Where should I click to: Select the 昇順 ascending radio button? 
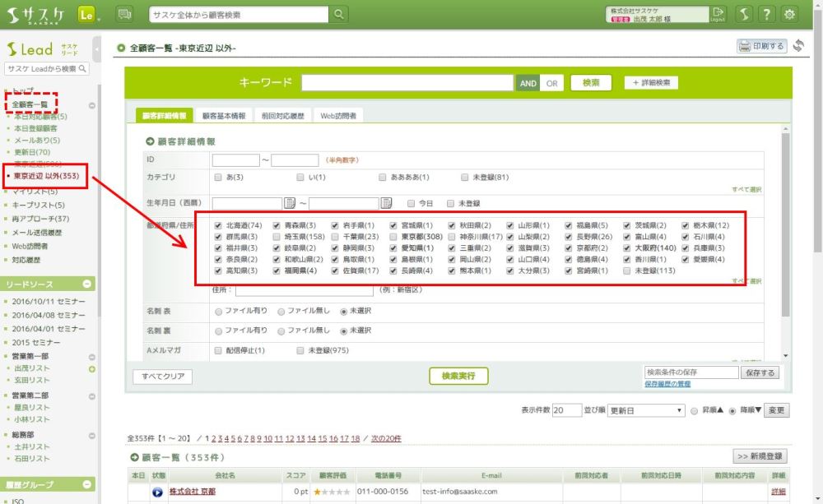click(x=695, y=410)
